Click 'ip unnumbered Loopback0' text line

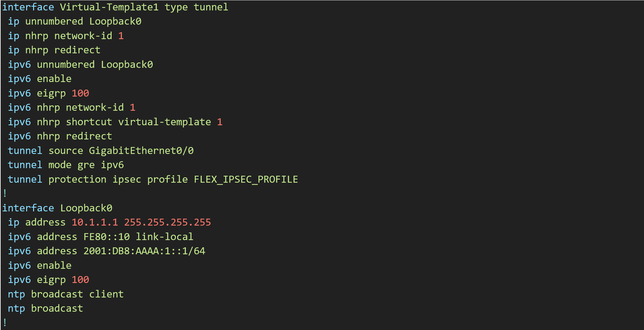tap(75, 21)
